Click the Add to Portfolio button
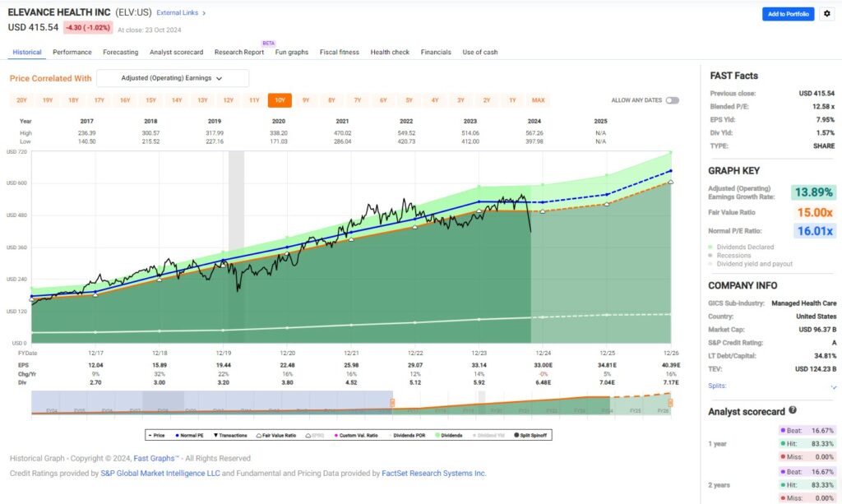842x504 pixels. (787, 13)
